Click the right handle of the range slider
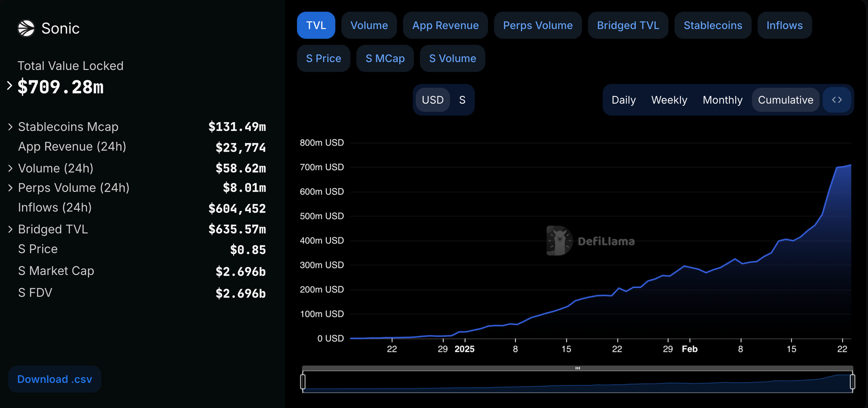 click(x=852, y=381)
